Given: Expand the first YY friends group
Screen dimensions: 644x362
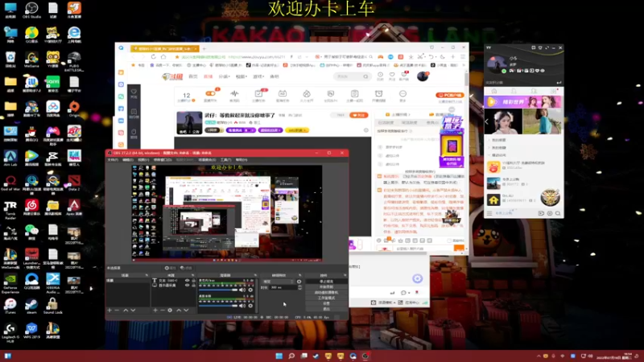Looking at the screenshot, I should tap(489, 140).
